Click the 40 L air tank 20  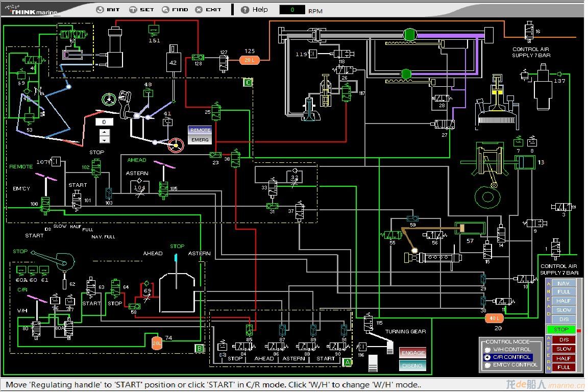[494, 318]
